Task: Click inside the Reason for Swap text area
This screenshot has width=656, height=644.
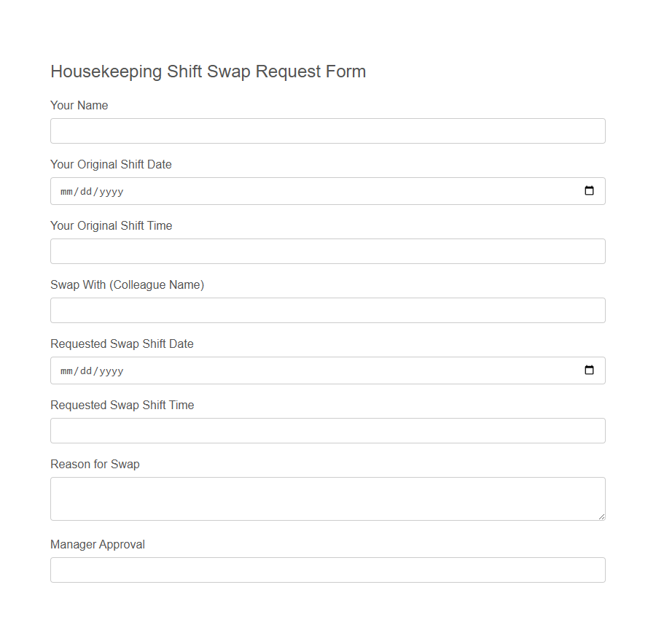Action: point(327,498)
